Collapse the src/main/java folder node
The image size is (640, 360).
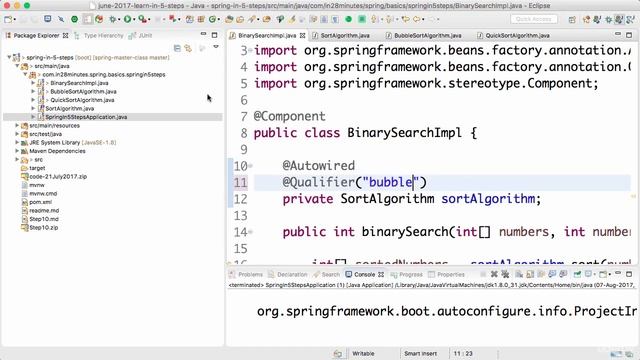pos(17,66)
